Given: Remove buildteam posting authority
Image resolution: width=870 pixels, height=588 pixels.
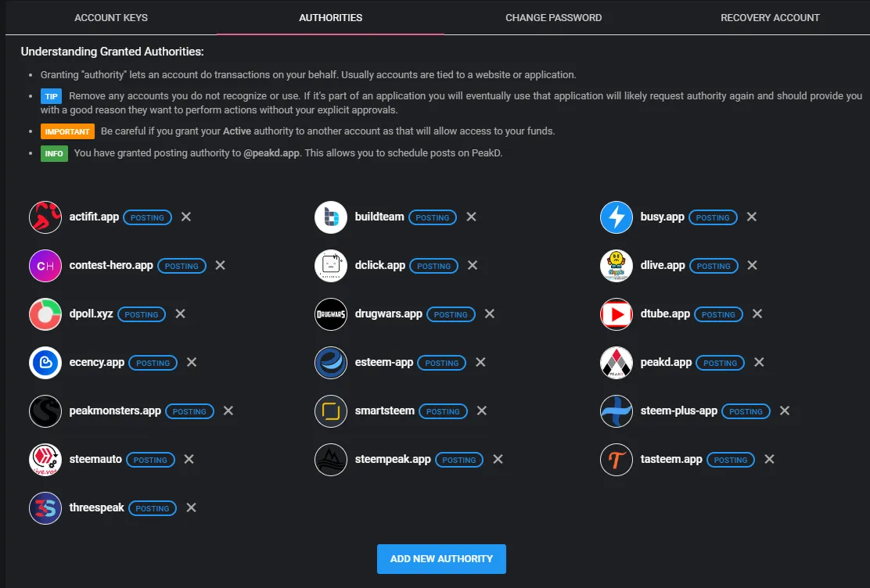Looking at the screenshot, I should [471, 217].
